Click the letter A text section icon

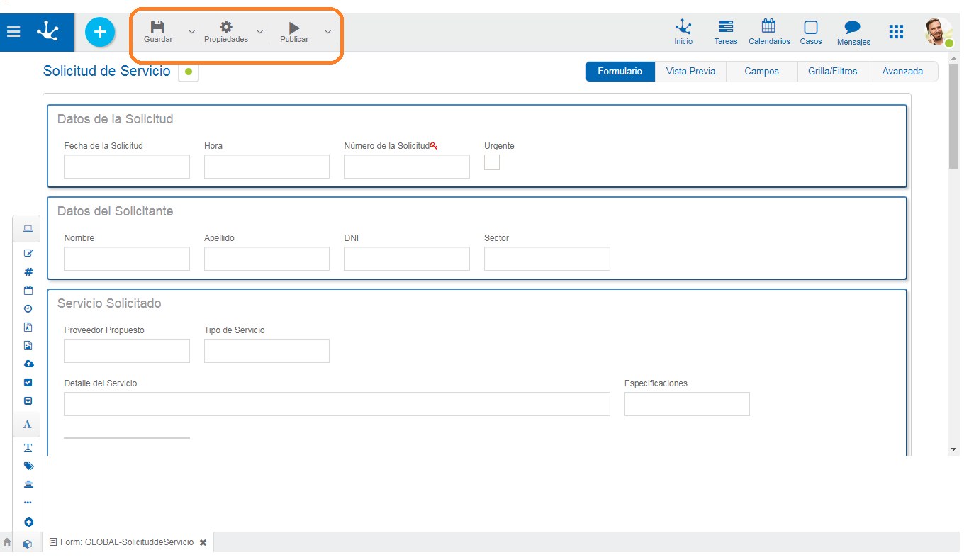click(27, 424)
